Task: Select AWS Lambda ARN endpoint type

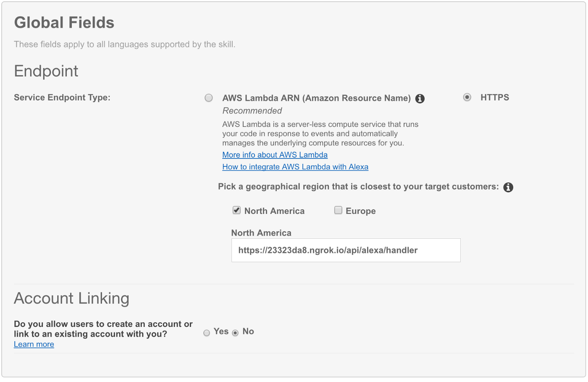Action: point(209,98)
